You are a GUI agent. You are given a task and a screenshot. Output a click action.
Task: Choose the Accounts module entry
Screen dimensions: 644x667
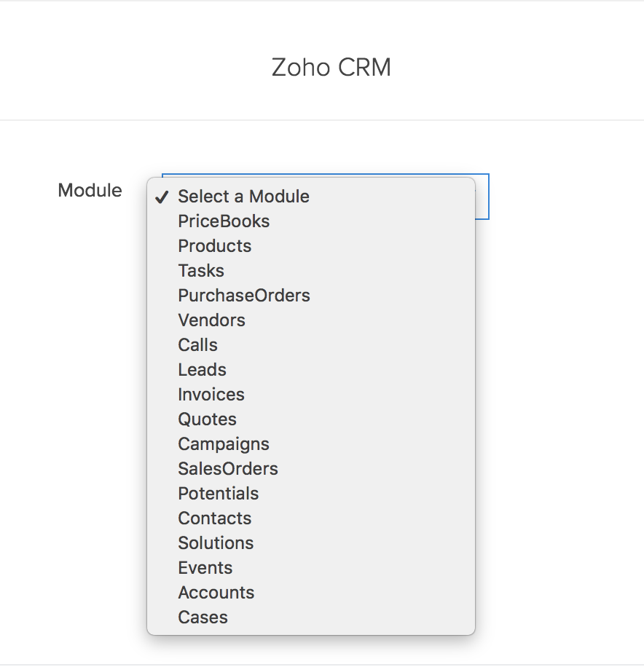[x=216, y=593]
